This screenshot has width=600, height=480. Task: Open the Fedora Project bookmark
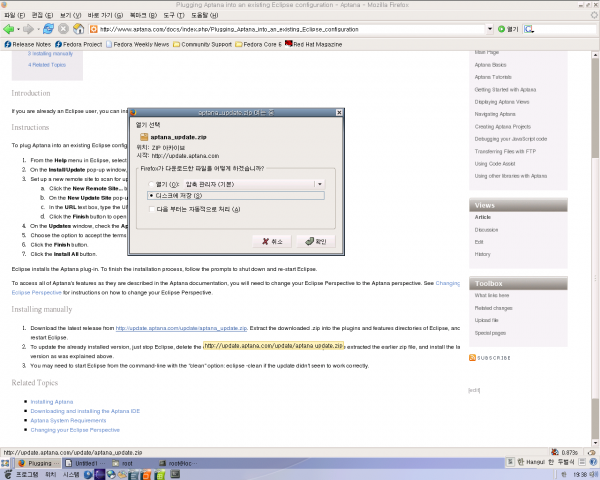coord(78,44)
